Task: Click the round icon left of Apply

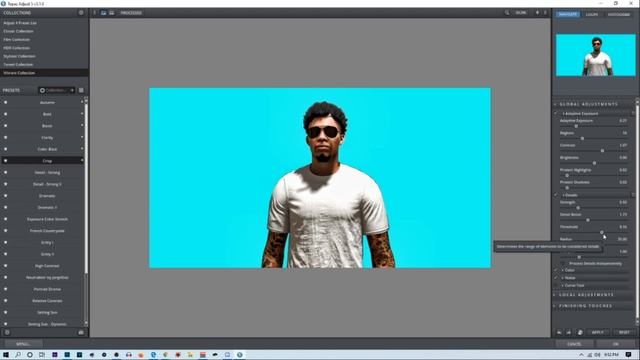Action: tap(580, 333)
